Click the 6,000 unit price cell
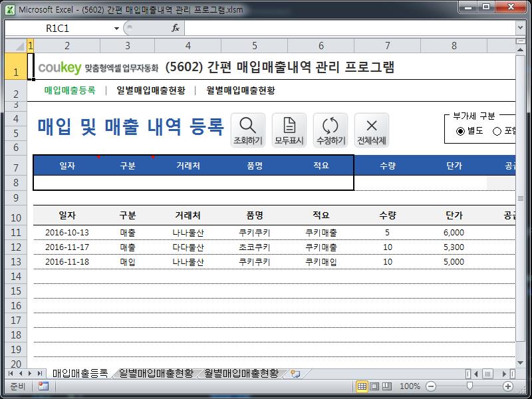This screenshot has width=532, height=399. coord(454,233)
